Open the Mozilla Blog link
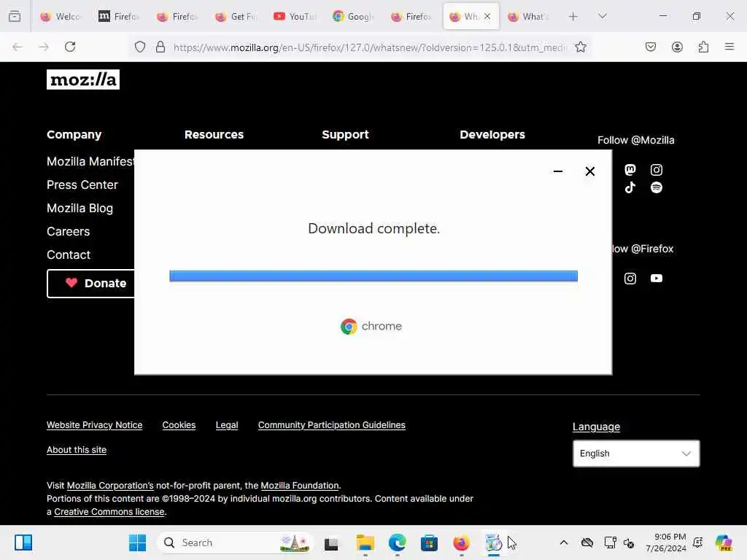The image size is (747, 560). click(80, 208)
